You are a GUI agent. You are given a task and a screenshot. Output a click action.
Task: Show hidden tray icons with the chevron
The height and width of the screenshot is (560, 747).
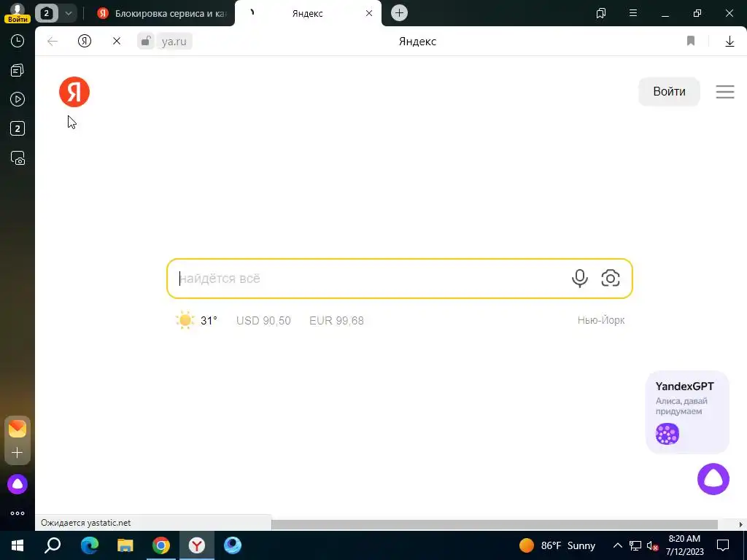pos(617,545)
